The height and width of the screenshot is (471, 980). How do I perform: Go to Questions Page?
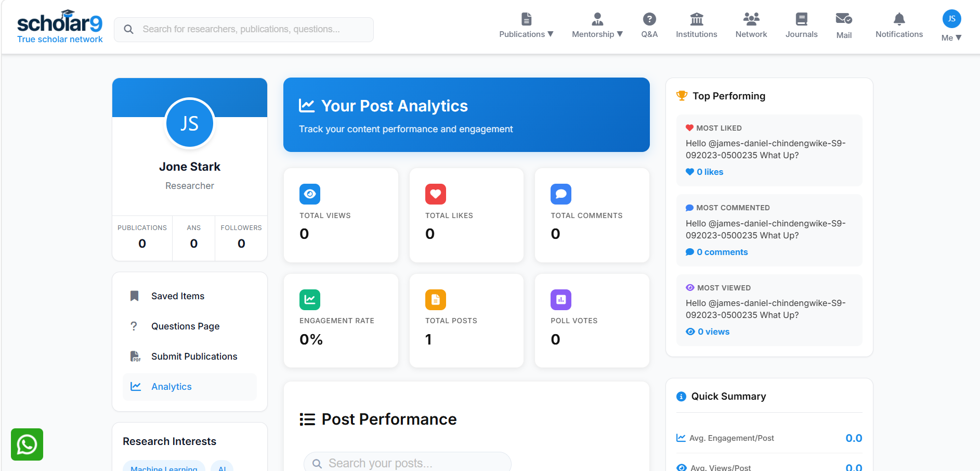pyautogui.click(x=190, y=326)
